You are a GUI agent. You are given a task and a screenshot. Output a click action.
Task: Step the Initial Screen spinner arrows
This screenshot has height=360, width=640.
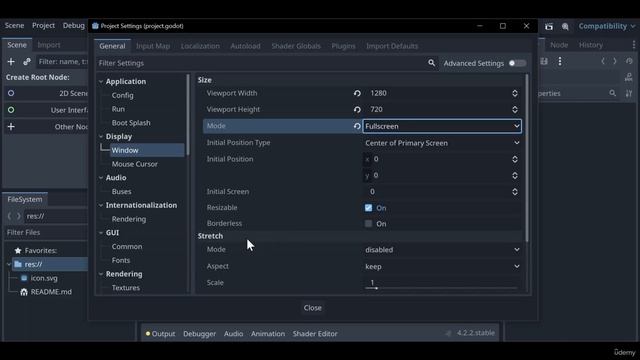click(x=515, y=192)
